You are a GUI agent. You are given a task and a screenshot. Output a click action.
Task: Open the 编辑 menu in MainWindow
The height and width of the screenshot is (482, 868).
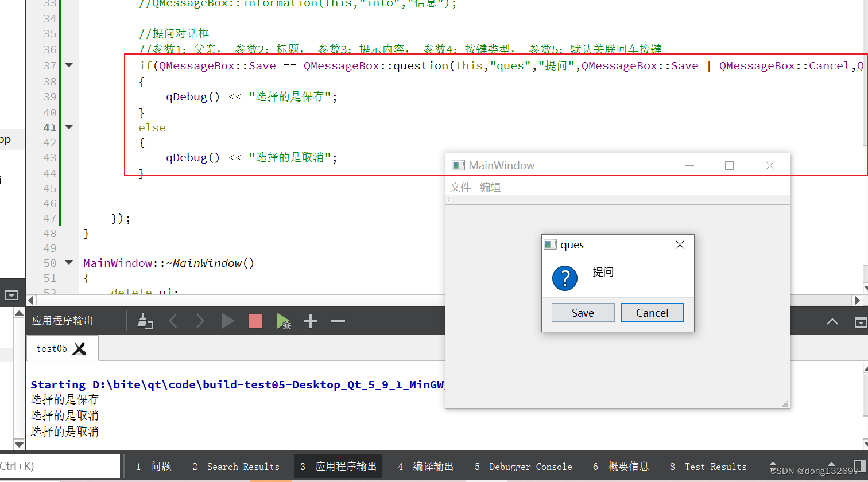pos(490,187)
